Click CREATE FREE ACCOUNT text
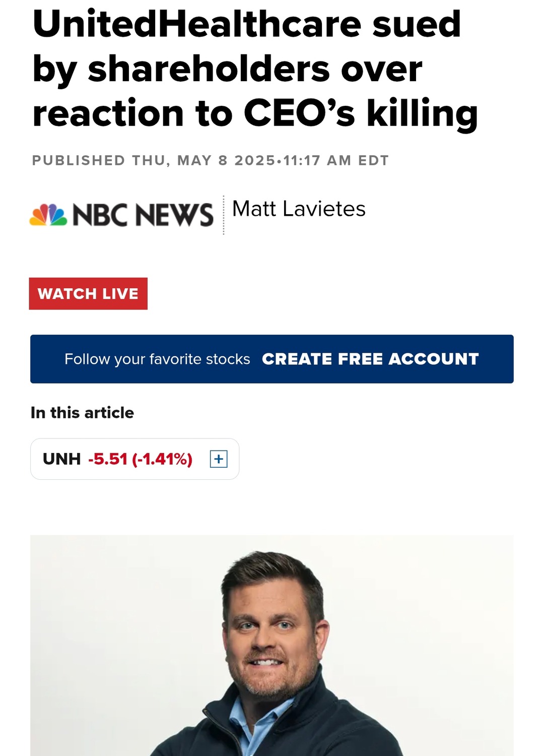Image resolution: width=544 pixels, height=756 pixels. click(x=370, y=359)
